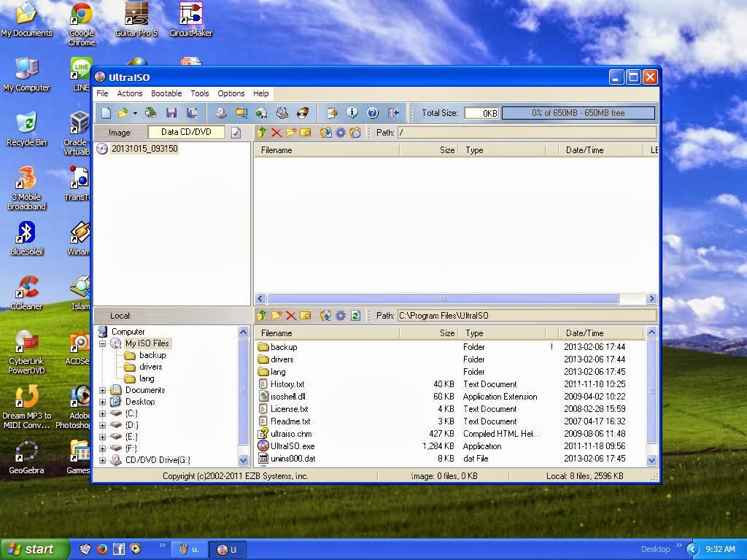Screen dimensions: 747x560
Task: Open the dropdown arrow beside Open button
Action: [x=134, y=113]
